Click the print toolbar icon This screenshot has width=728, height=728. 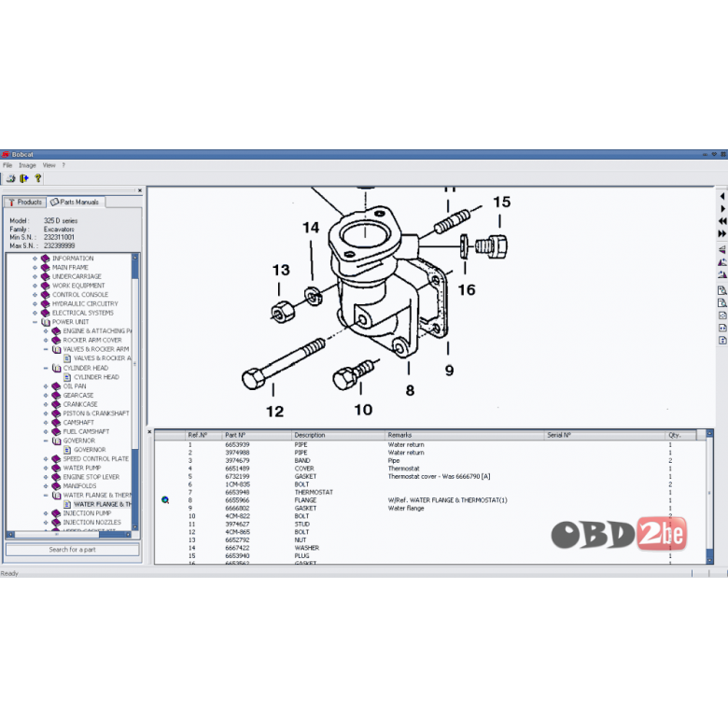10,178
